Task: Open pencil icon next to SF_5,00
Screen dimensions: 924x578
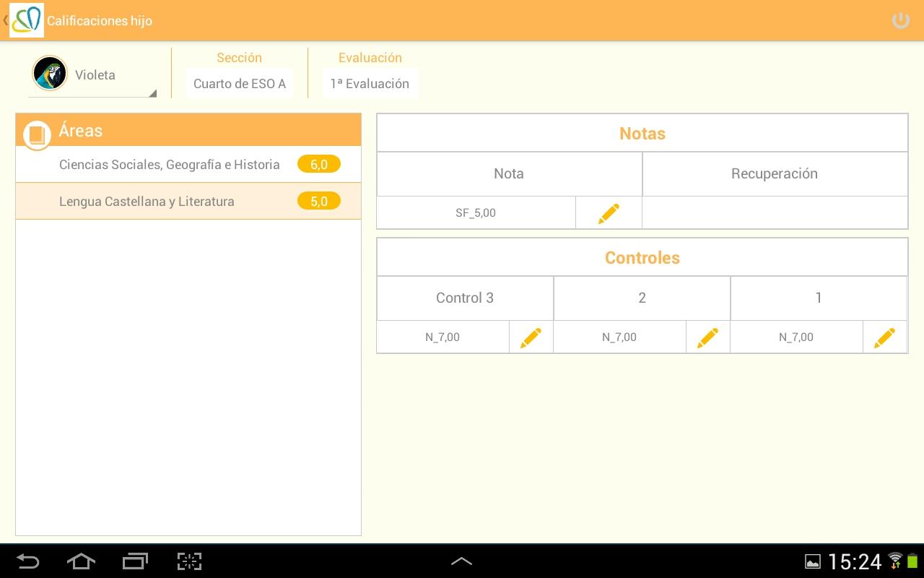Action: (609, 213)
